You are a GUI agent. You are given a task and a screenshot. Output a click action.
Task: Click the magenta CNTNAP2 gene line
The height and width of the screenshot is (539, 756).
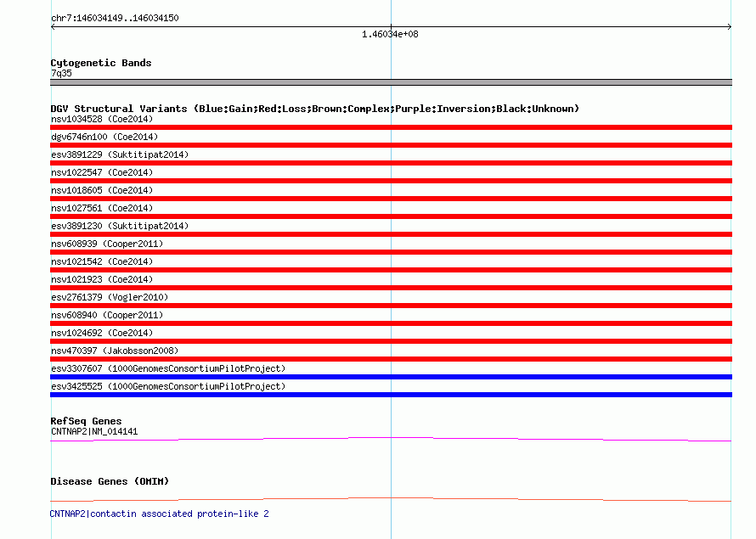[391, 439]
